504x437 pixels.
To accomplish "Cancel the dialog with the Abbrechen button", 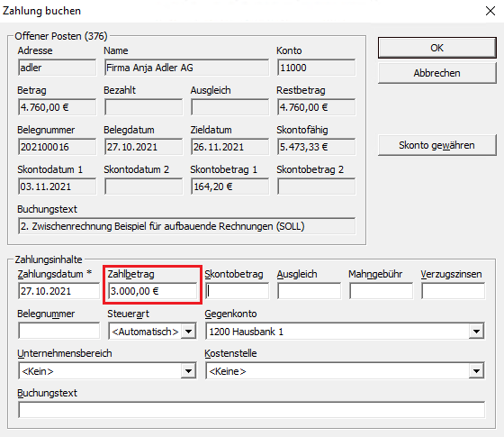I will (x=437, y=73).
